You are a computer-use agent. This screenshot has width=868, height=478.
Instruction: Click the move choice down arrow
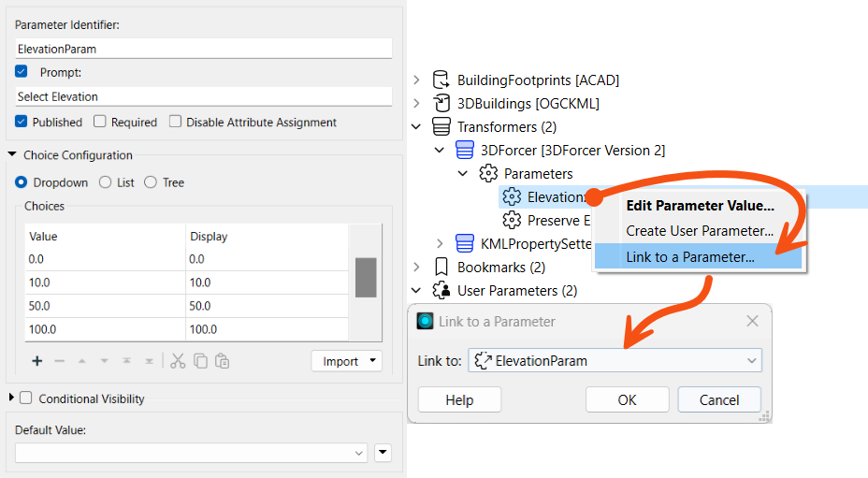[104, 361]
